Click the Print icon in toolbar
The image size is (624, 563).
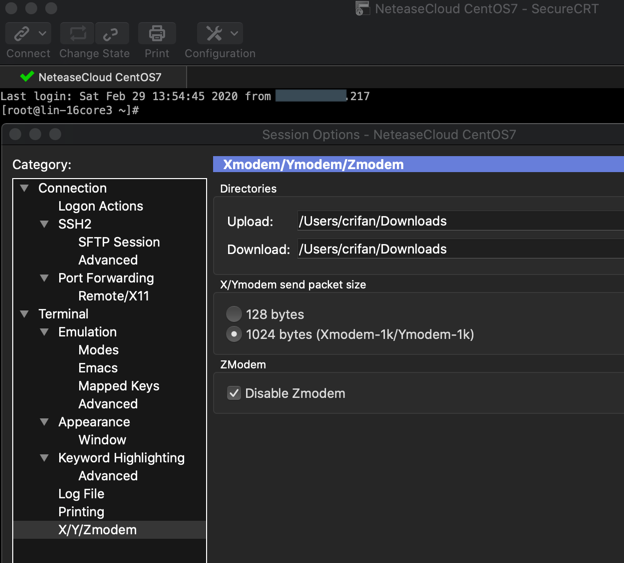156,34
